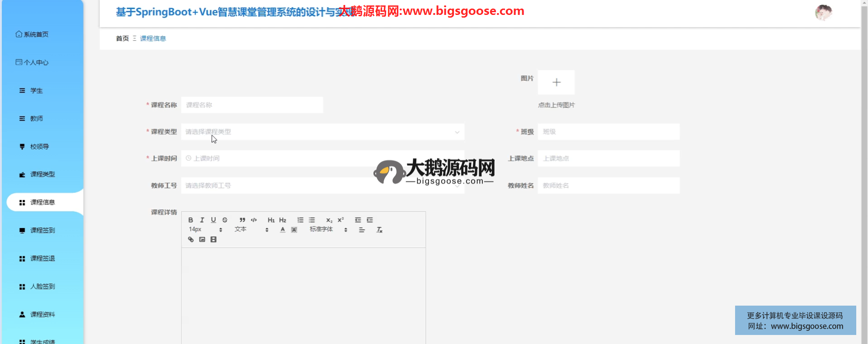This screenshot has height=344, width=868.
Task: Insert a code block with the code icon
Action: tap(254, 220)
